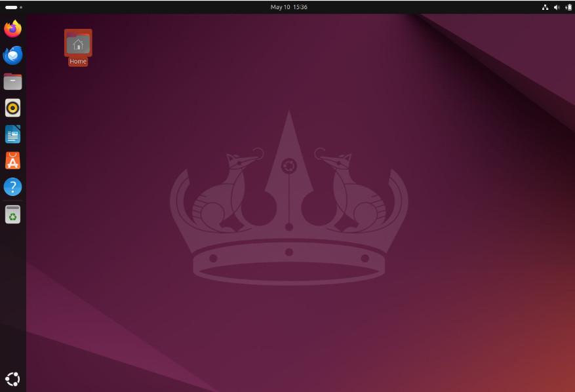Image resolution: width=575 pixels, height=392 pixels.
Task: Click the workspace dot next to Activities
Action: [x=20, y=7]
